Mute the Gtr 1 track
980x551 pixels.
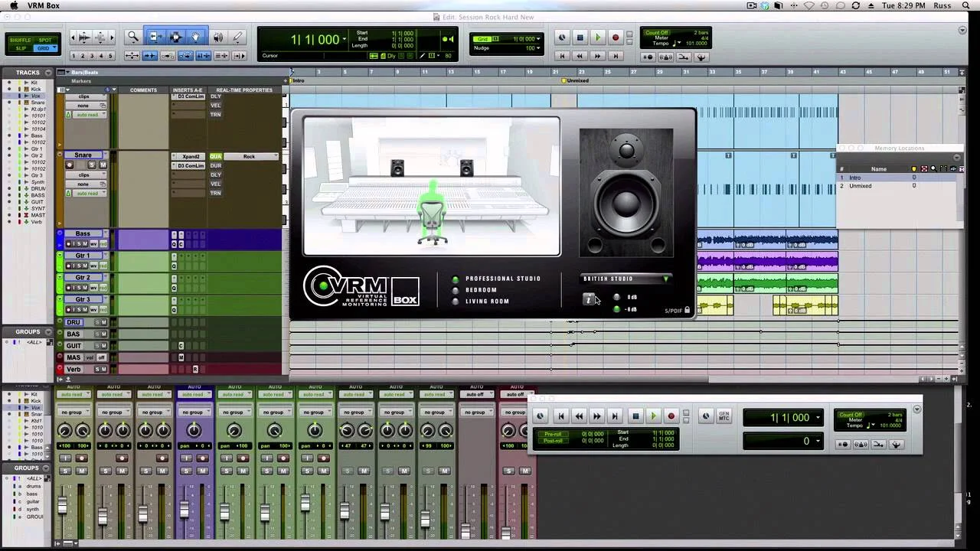(x=86, y=266)
